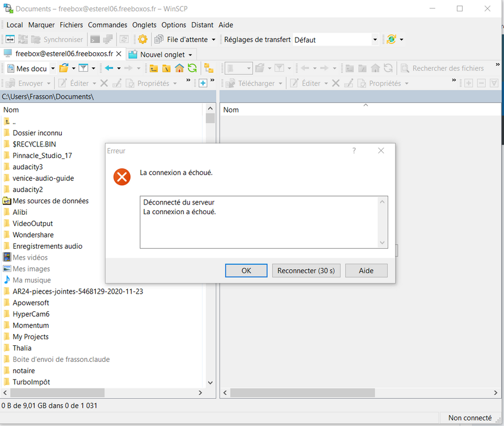The height and width of the screenshot is (426, 504).
Task: Click the new session globe icon
Action: click(390, 39)
